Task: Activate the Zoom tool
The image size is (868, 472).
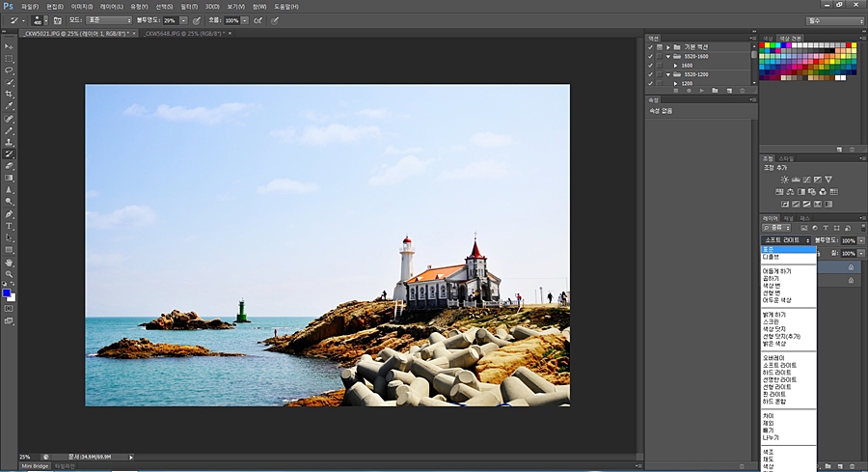Action: click(x=10, y=274)
